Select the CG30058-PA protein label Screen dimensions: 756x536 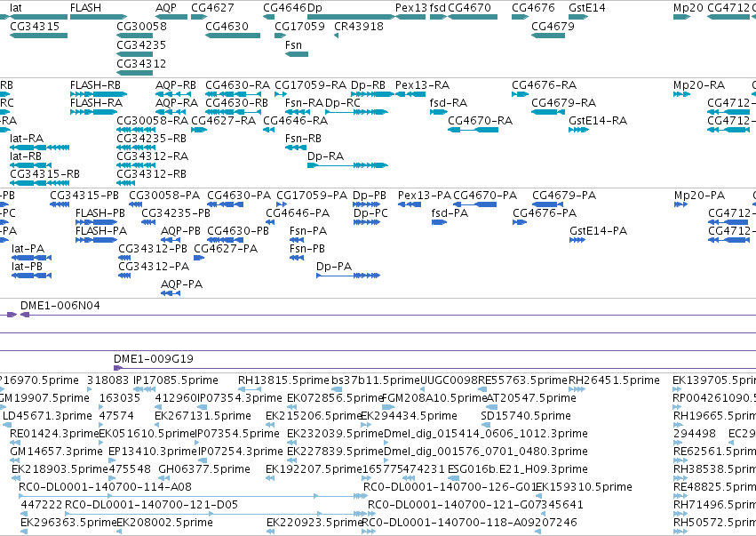coord(164,196)
